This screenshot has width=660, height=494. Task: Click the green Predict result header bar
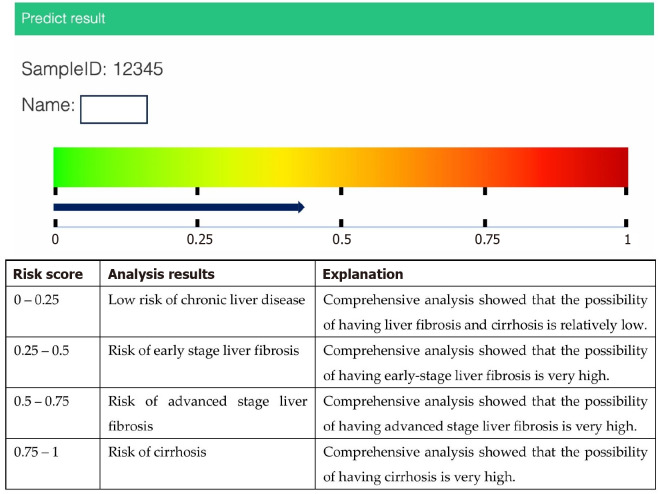point(330,19)
